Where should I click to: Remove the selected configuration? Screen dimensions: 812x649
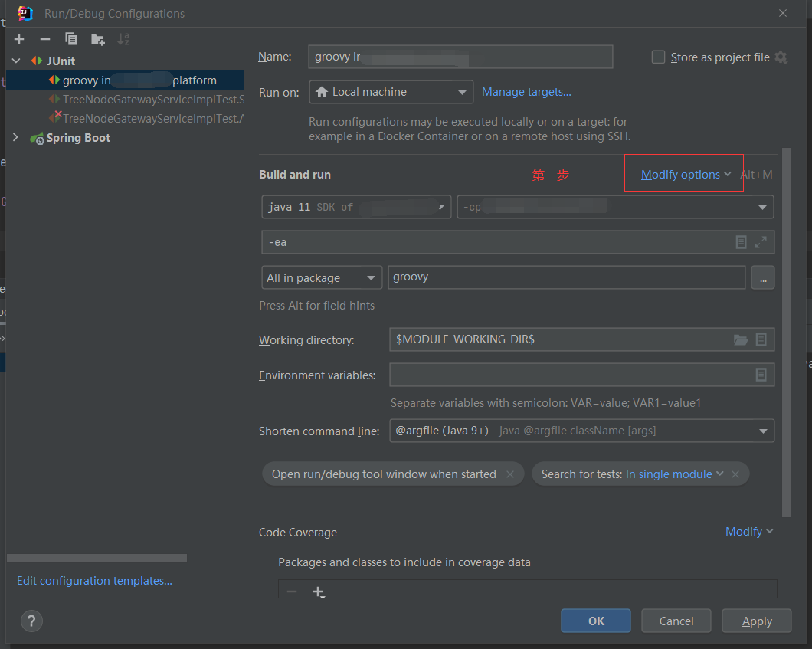click(x=44, y=38)
